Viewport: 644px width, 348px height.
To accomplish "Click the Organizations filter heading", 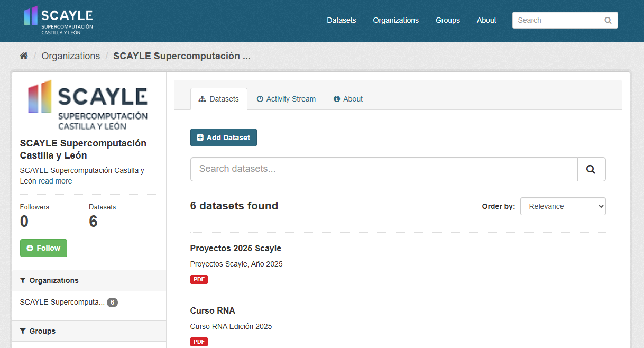I will (53, 280).
